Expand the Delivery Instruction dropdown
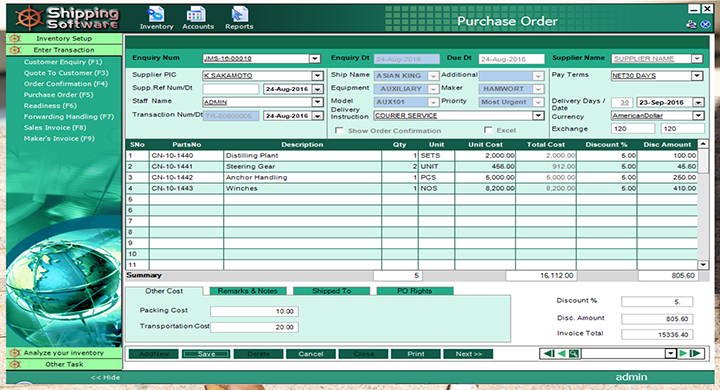The image size is (720, 390). [x=538, y=115]
